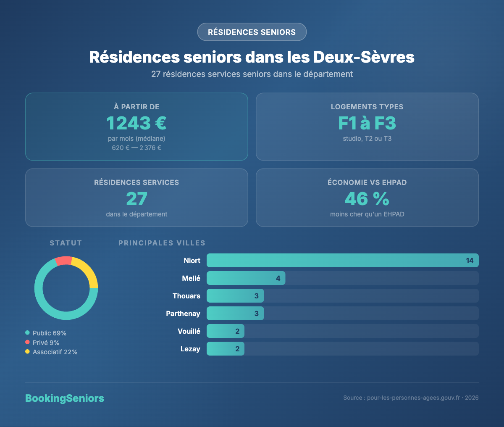Select the RÉSIDENCES SENIORS badge
504x427 pixels.
(x=252, y=32)
